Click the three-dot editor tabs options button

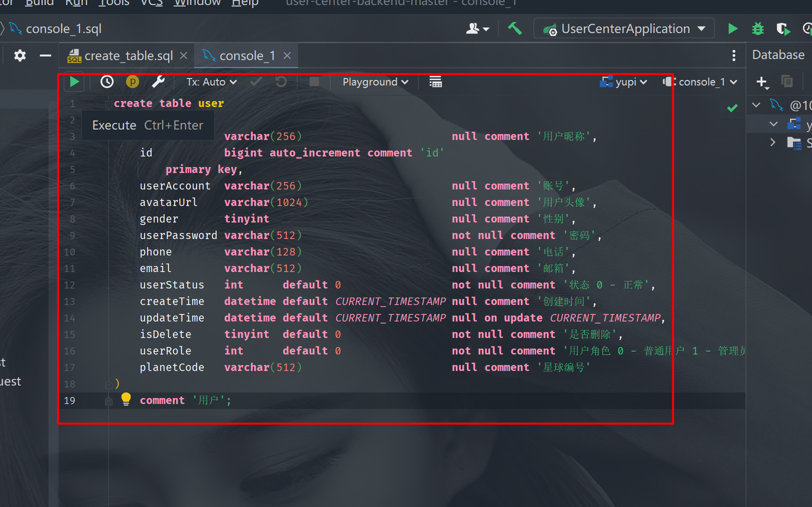pos(733,55)
